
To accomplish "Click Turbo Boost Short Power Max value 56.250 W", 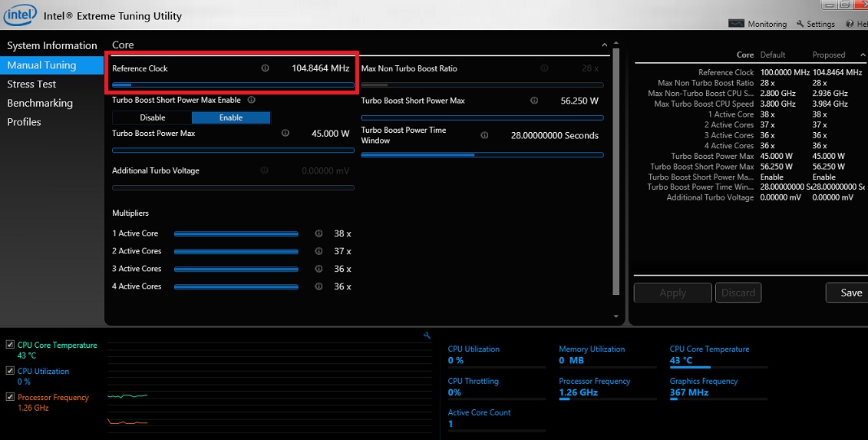I will (579, 101).
